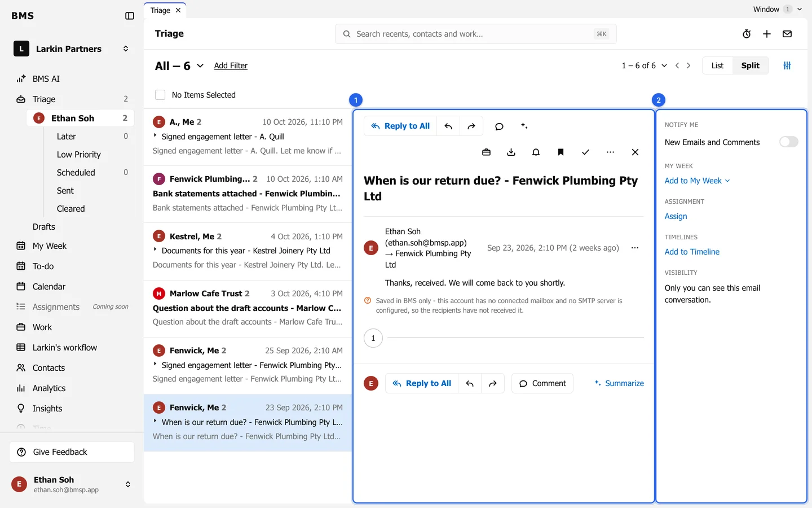Switch to List view
The width and height of the screenshot is (812, 508).
pyautogui.click(x=717, y=65)
